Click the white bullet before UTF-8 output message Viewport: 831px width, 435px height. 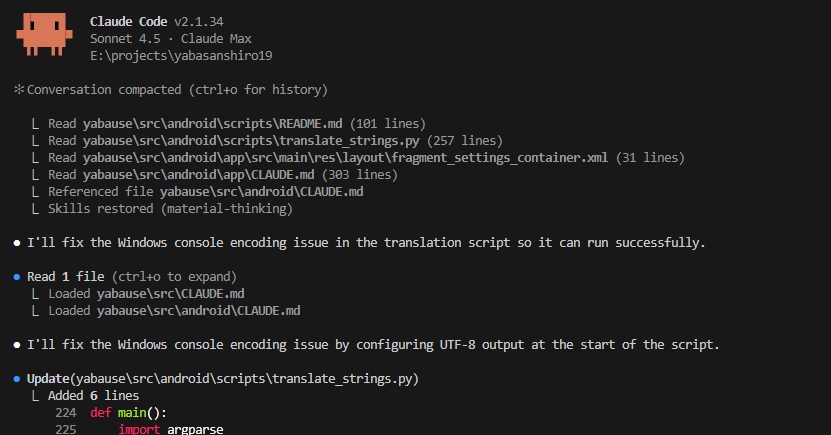click(x=17, y=345)
